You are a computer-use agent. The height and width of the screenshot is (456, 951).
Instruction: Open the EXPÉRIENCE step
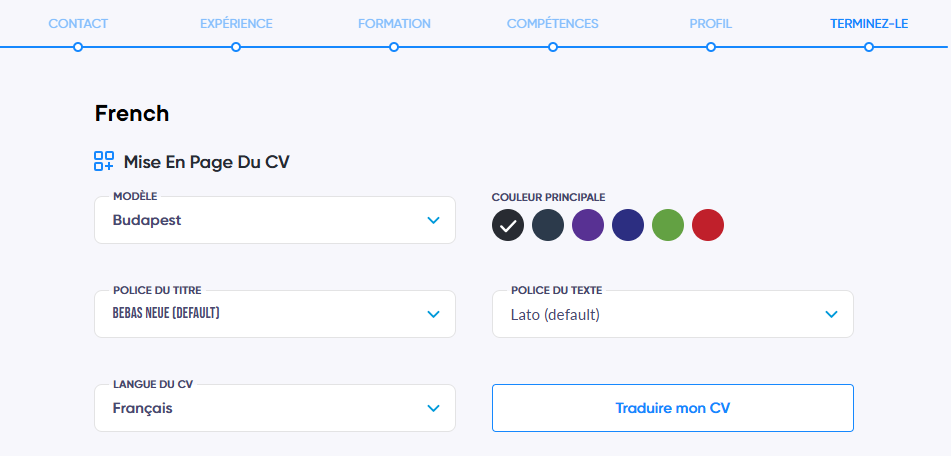[237, 24]
